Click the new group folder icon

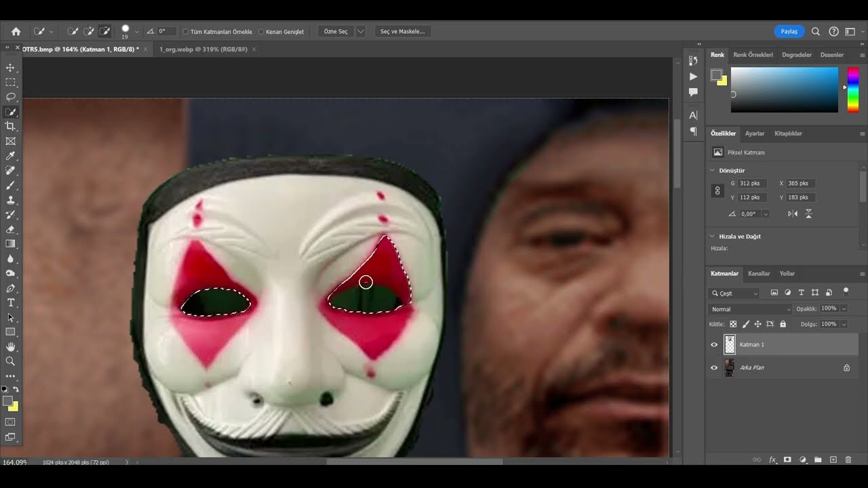click(818, 460)
